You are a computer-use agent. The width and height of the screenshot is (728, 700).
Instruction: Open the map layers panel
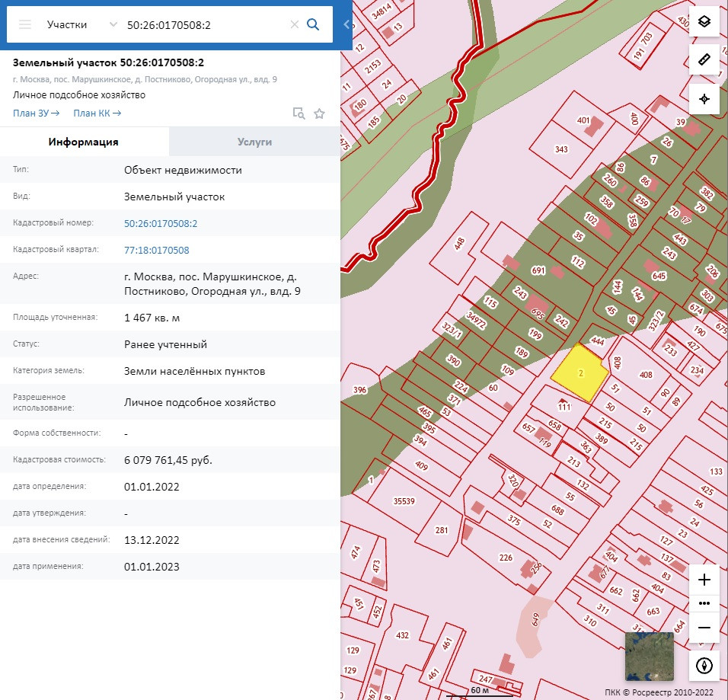704,21
